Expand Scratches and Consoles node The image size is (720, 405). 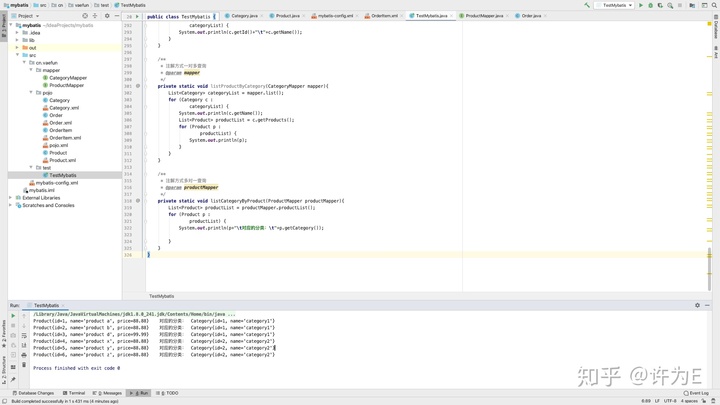tap(11, 205)
